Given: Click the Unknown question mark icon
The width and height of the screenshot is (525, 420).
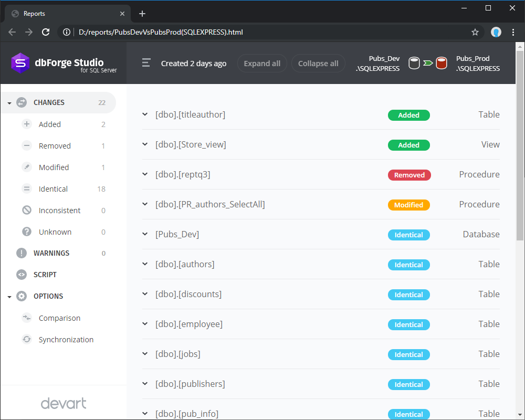Looking at the screenshot, I should point(27,232).
